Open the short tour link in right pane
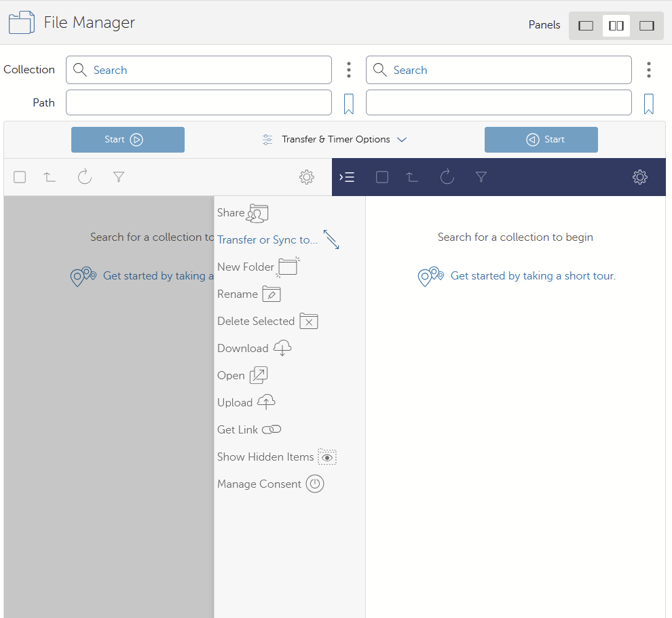 [x=532, y=276]
